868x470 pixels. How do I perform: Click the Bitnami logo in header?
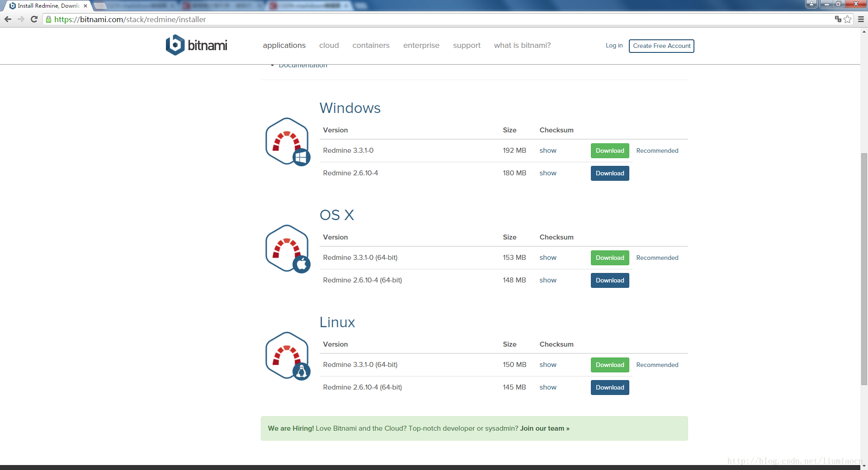click(196, 45)
